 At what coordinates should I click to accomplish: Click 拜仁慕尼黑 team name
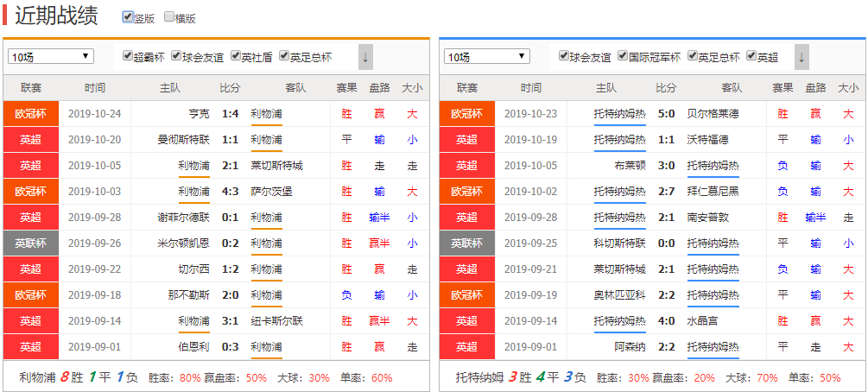point(713,192)
